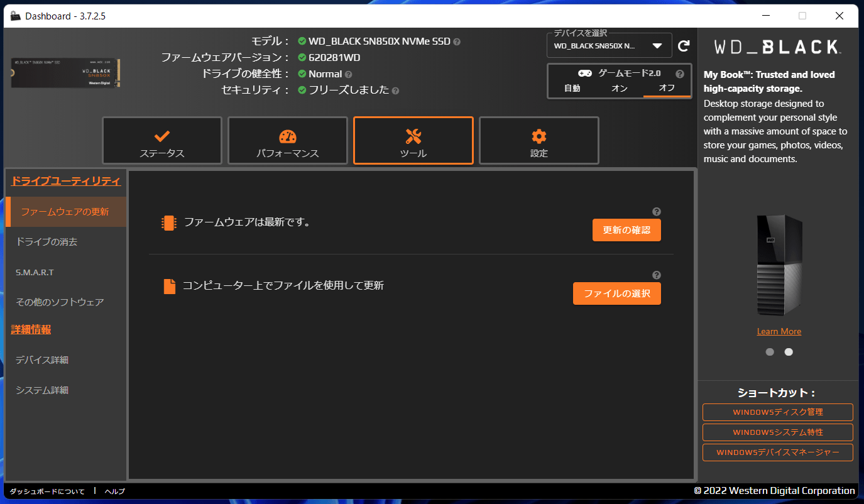Open the デバイスを選択 dropdown
The width and height of the screenshot is (864, 504).
[609, 46]
